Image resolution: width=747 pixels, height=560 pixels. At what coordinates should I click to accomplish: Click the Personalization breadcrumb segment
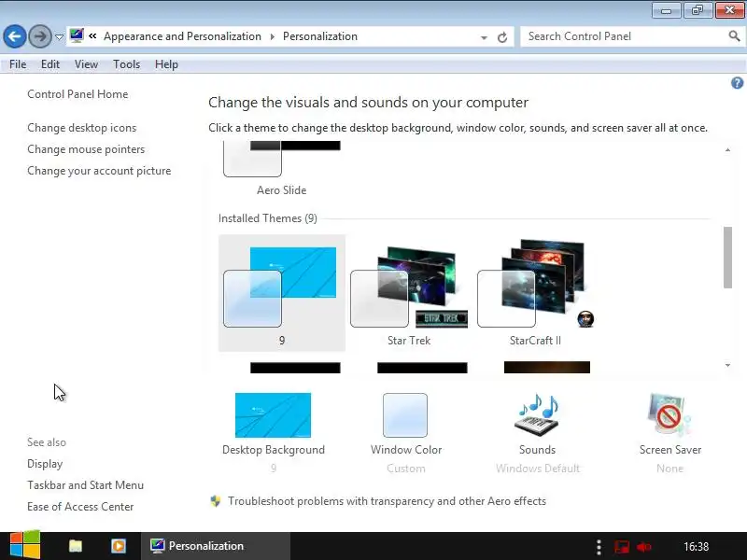(x=320, y=36)
